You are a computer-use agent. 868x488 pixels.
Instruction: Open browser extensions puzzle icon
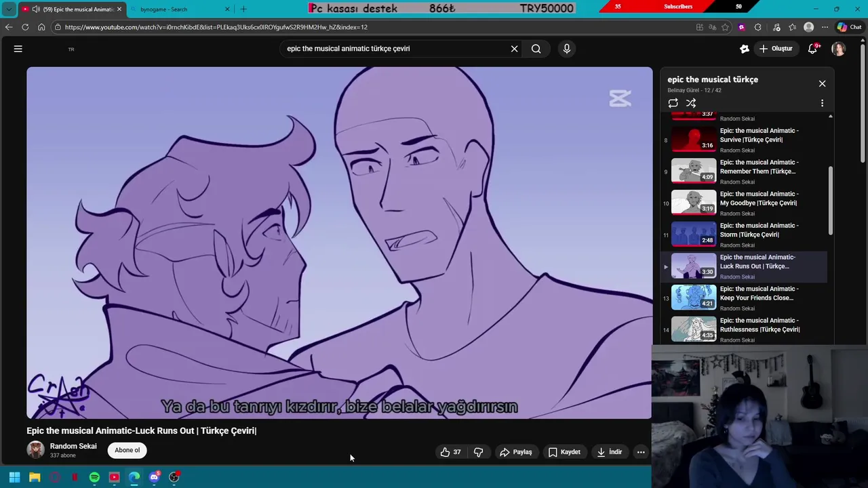click(757, 27)
